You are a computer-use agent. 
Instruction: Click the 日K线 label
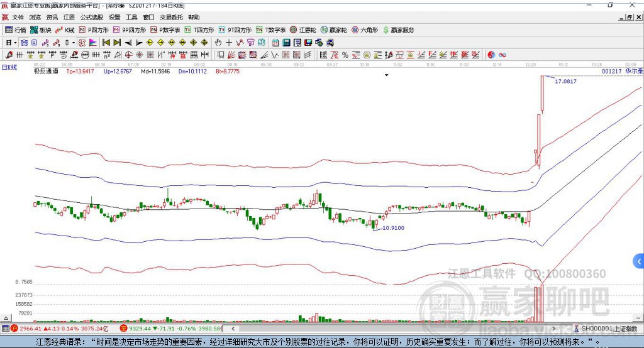click(x=9, y=68)
